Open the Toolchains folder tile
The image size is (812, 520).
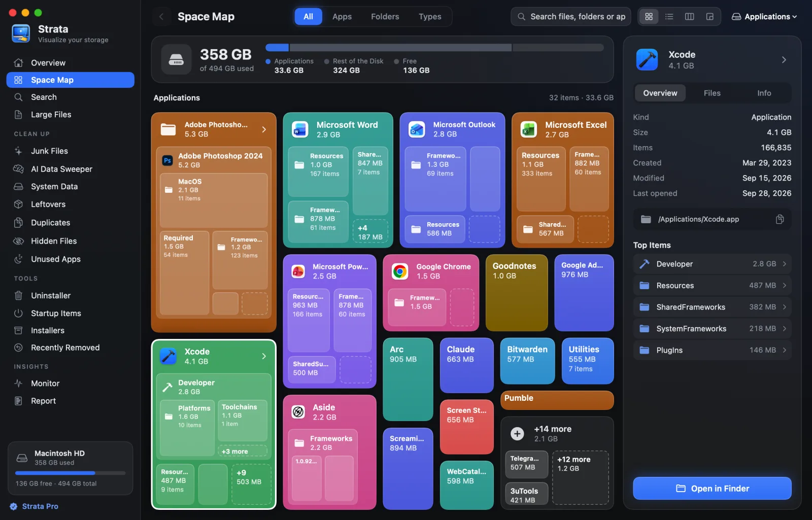243,421
